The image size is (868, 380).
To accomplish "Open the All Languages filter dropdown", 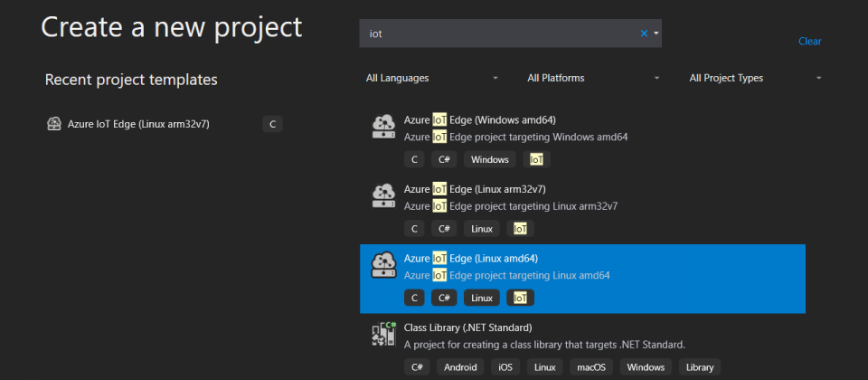I will [432, 78].
